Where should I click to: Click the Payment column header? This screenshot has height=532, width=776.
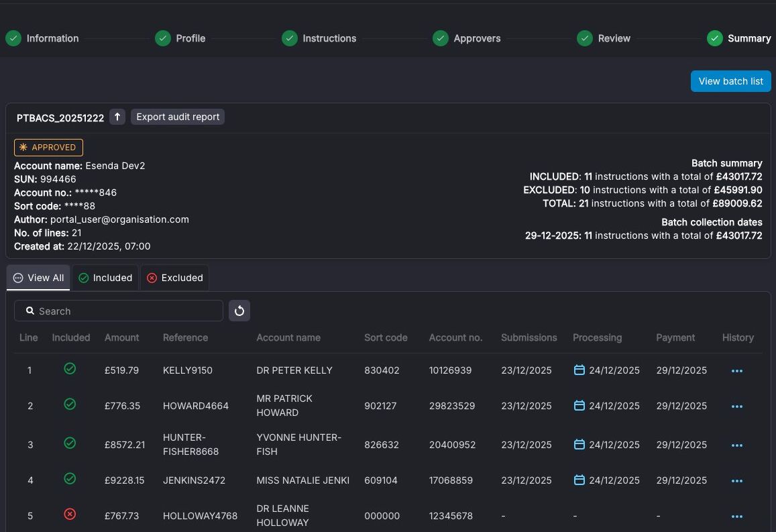point(675,337)
